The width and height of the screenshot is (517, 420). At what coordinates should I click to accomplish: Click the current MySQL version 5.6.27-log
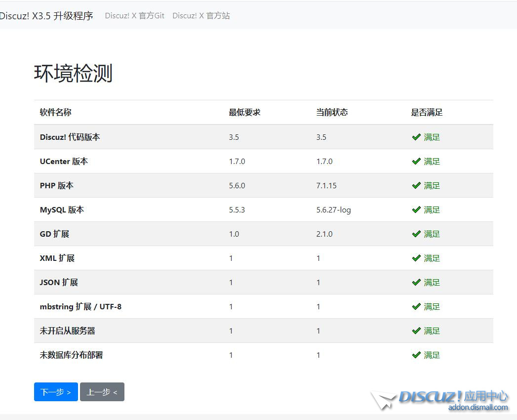pos(334,210)
